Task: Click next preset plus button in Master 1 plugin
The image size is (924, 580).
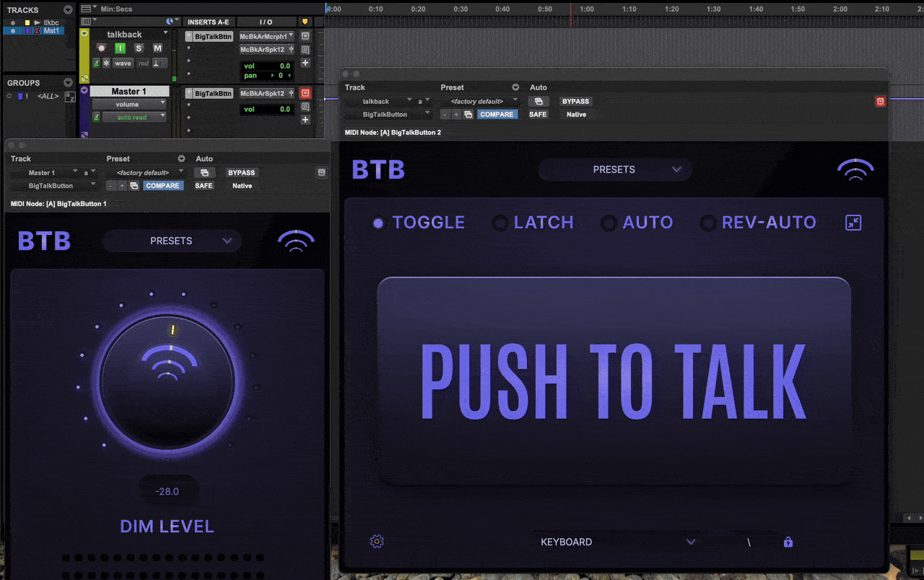Action: [122, 186]
